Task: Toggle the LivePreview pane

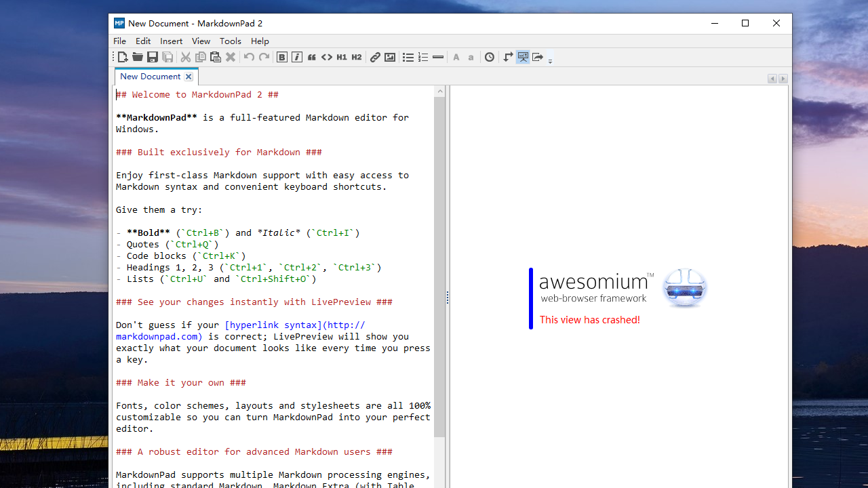Action: tap(522, 57)
